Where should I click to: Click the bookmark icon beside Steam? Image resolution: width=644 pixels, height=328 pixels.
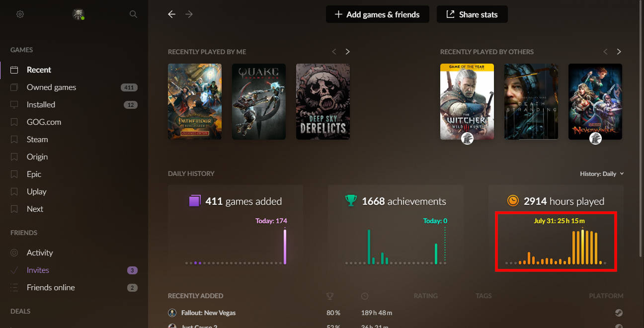click(14, 139)
